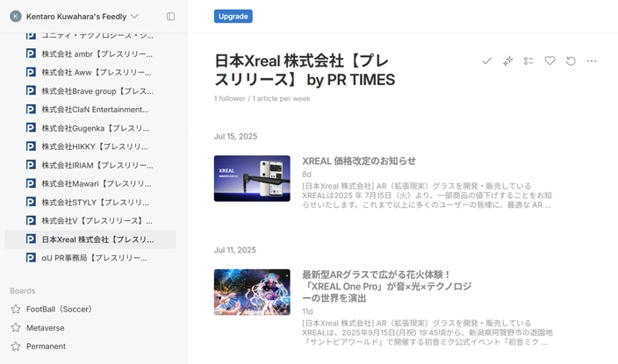This screenshot has height=364, width=618.
Task: Click the 1 follower / 1 article per week text
Action: click(262, 98)
